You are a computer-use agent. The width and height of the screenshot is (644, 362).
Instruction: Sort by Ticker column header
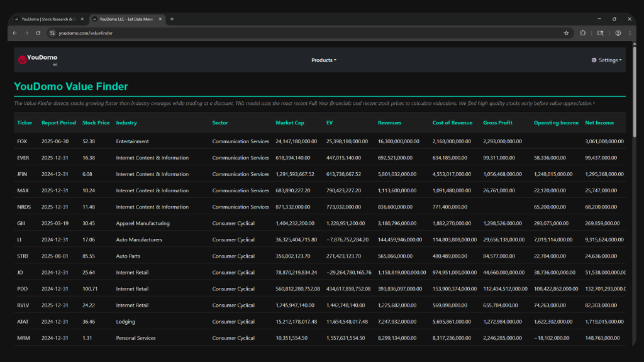tap(25, 123)
